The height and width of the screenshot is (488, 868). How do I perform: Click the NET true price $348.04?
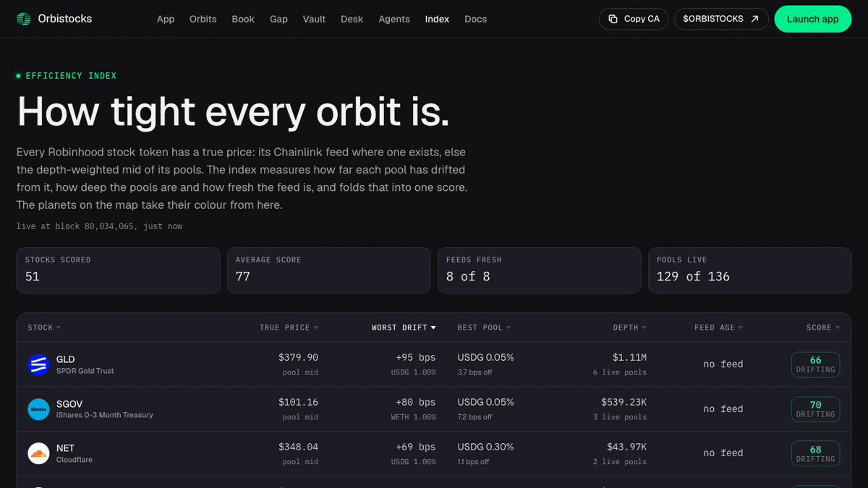coord(298,447)
